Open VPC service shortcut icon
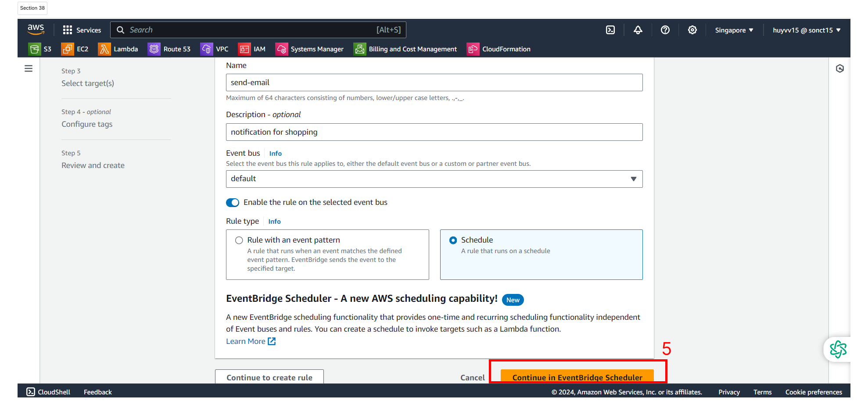Screen dimensions: 868x415 click(x=206, y=49)
